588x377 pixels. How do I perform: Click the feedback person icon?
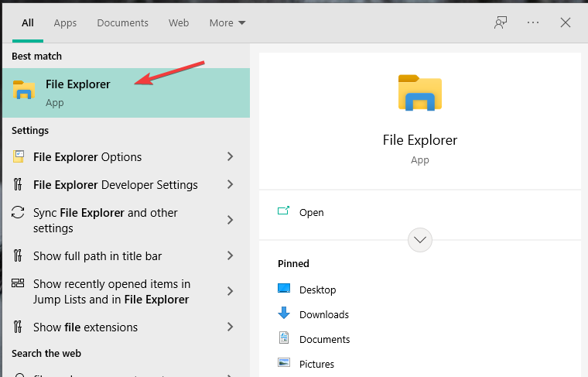click(x=501, y=23)
